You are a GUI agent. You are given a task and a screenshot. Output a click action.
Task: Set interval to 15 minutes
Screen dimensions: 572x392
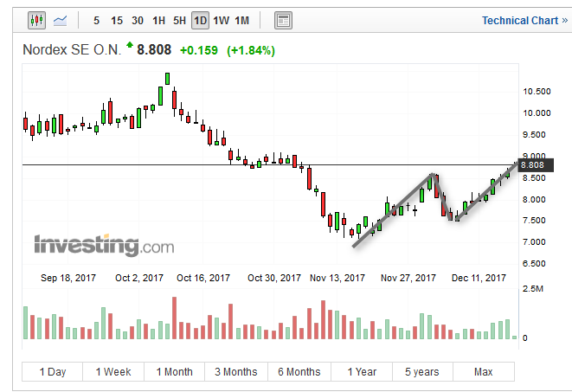click(117, 21)
